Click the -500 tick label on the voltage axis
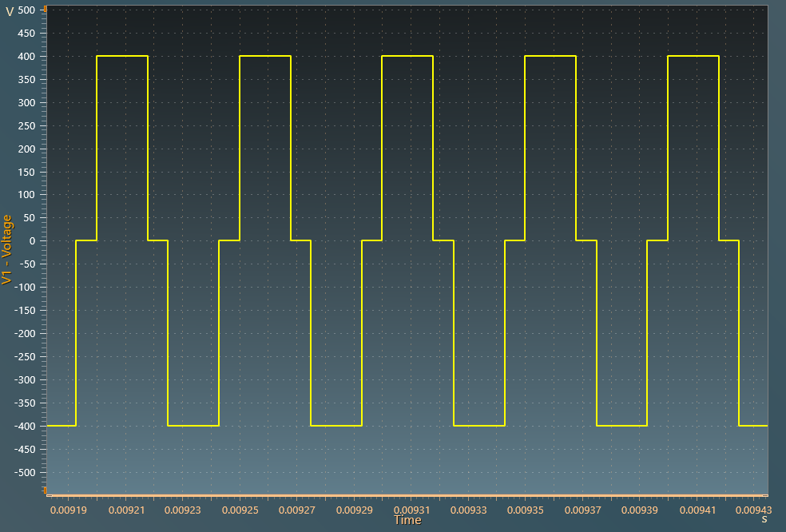Viewport: 786px width, 532px height. tap(25, 472)
